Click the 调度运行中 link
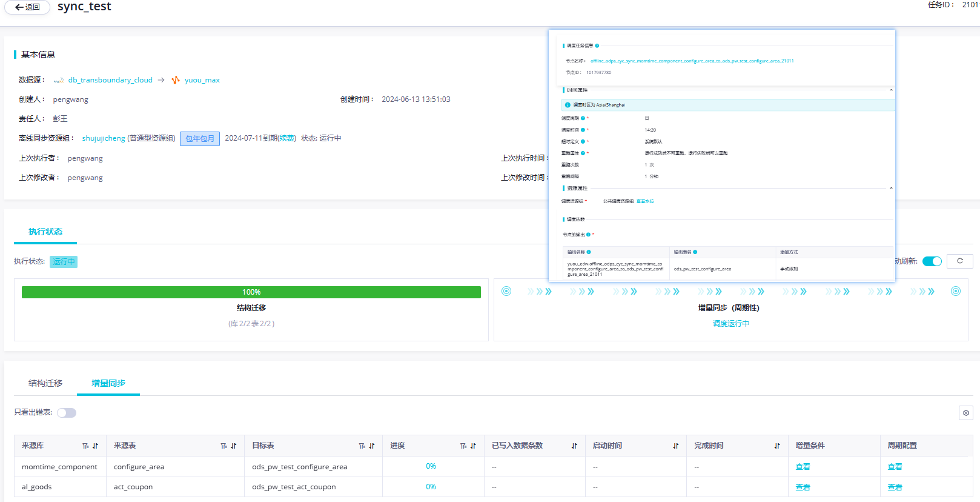Image resolution: width=980 pixels, height=502 pixels. pyautogui.click(x=731, y=324)
